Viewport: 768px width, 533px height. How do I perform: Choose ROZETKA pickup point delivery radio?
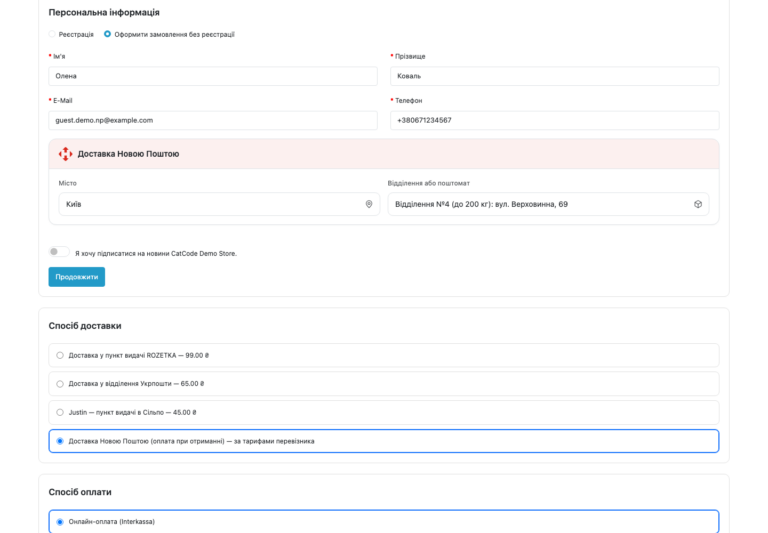[60, 355]
